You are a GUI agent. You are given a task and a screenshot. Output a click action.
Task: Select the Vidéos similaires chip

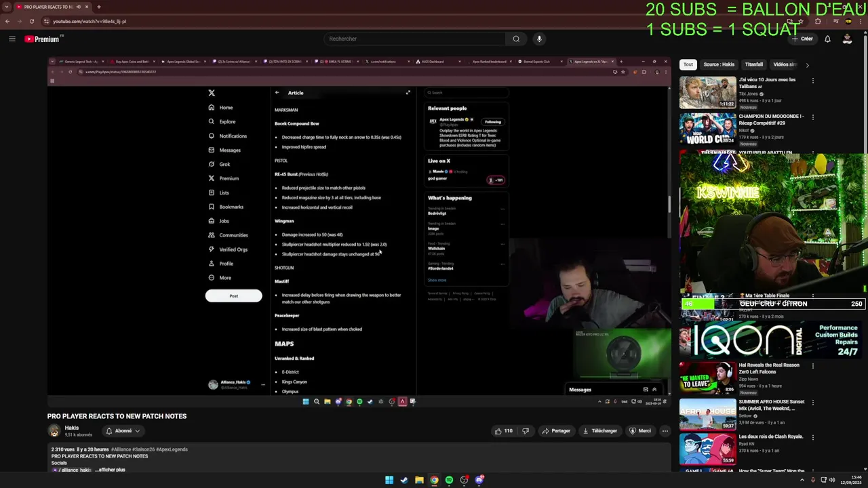(785, 64)
